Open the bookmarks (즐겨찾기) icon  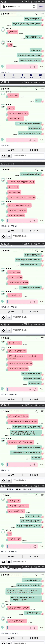(31, 76)
